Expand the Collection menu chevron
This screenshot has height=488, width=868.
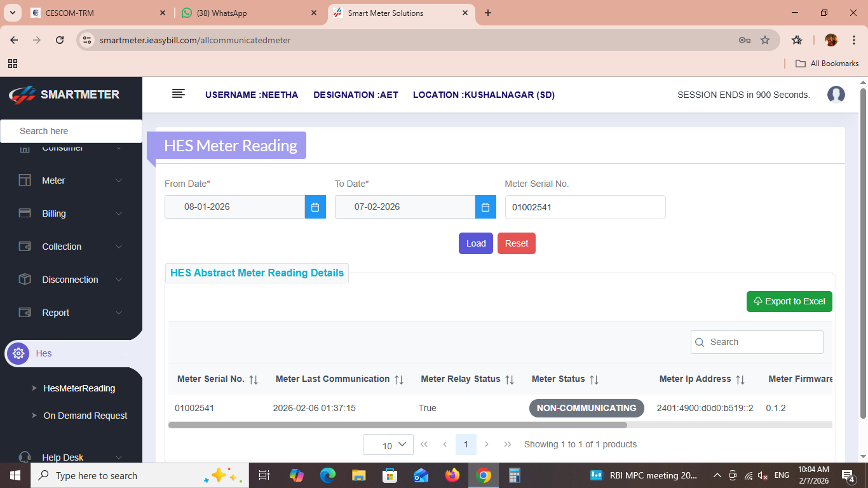click(119, 247)
